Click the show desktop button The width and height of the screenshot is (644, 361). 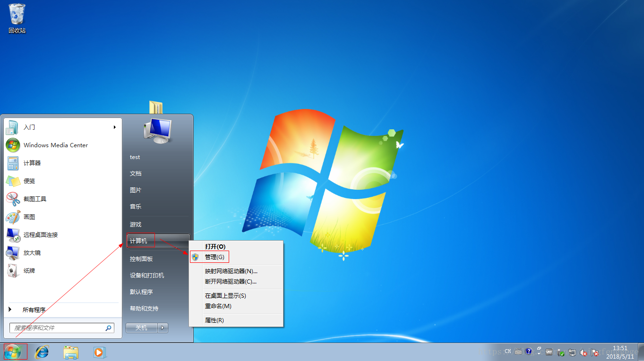pos(641,352)
